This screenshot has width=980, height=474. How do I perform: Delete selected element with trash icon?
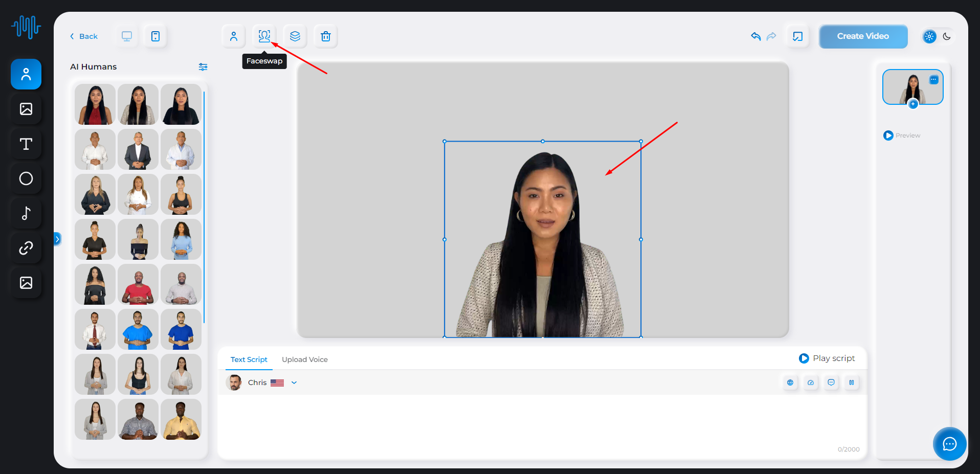(x=326, y=36)
